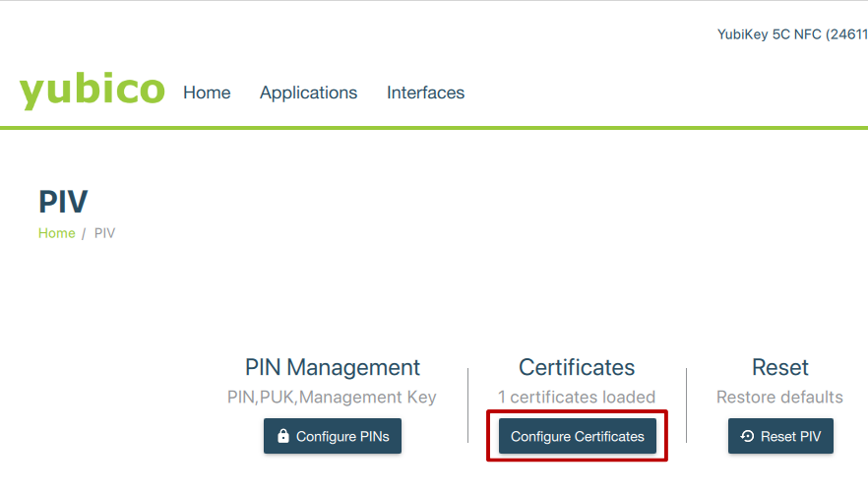
Task: Click the YubiKey 5C NFC device label
Action: [x=791, y=35]
